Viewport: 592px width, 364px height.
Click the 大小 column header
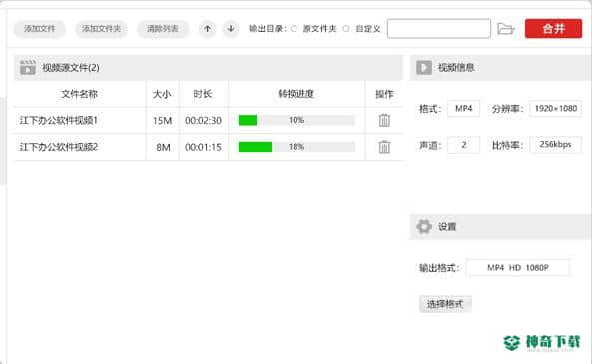click(162, 94)
